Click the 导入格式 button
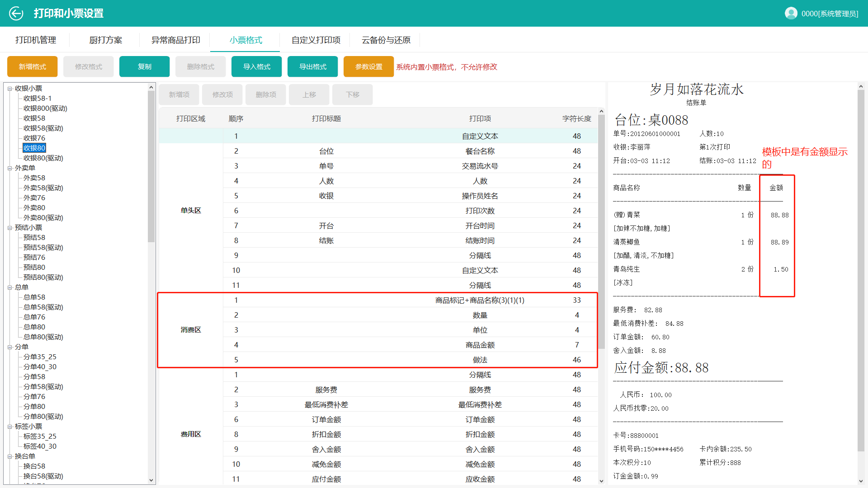Screen dimensions: 868x488 257,67
